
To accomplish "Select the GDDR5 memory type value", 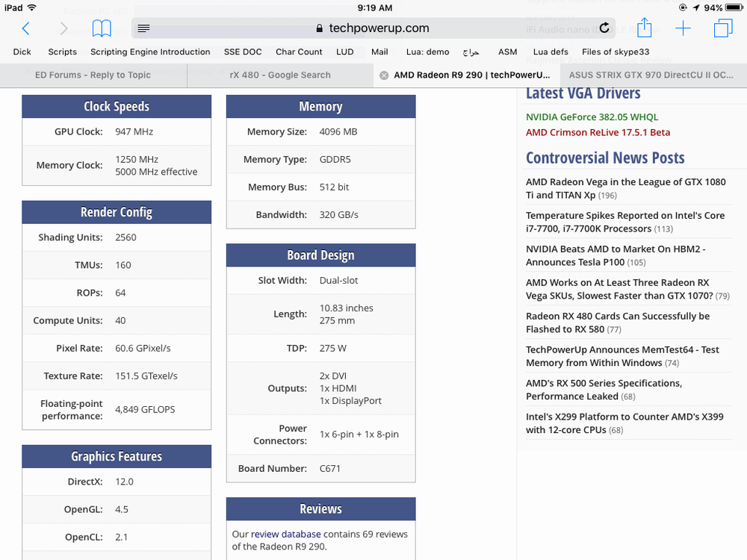I will 335,160.
